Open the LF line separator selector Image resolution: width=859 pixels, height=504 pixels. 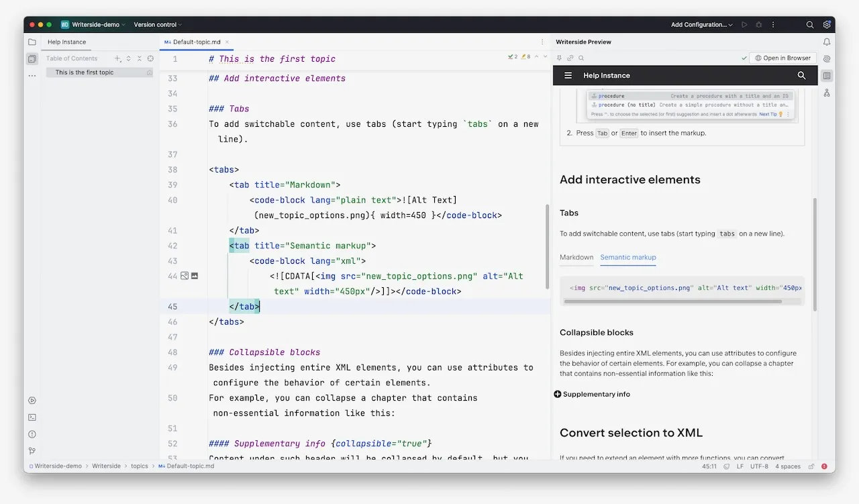tap(740, 466)
